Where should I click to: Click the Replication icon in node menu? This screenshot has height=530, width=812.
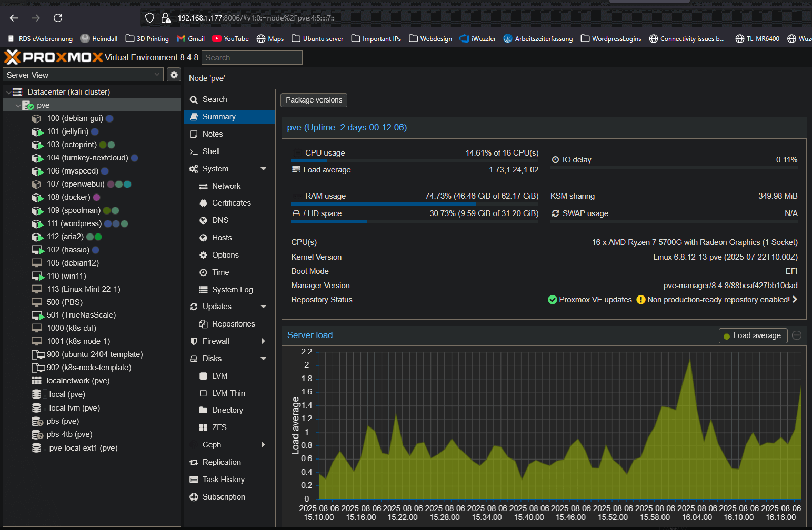pos(194,462)
